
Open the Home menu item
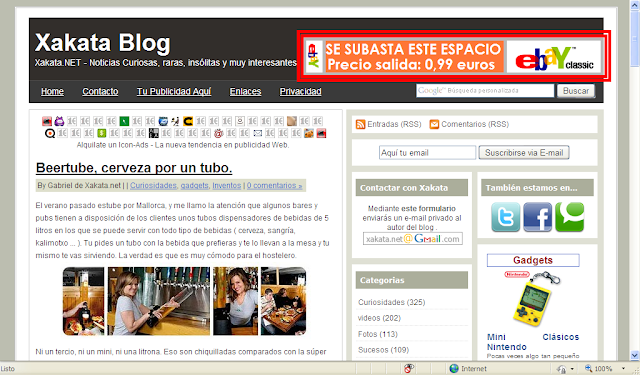pyautogui.click(x=52, y=91)
